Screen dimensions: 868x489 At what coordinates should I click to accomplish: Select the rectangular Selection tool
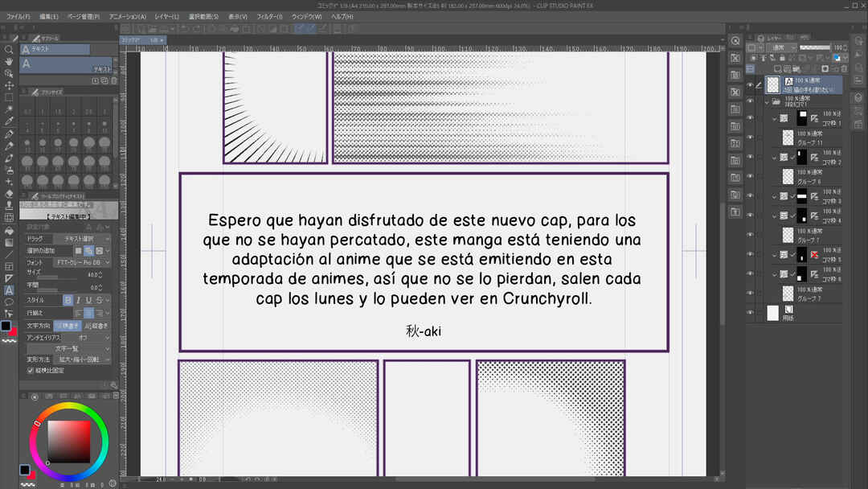tap(9, 97)
